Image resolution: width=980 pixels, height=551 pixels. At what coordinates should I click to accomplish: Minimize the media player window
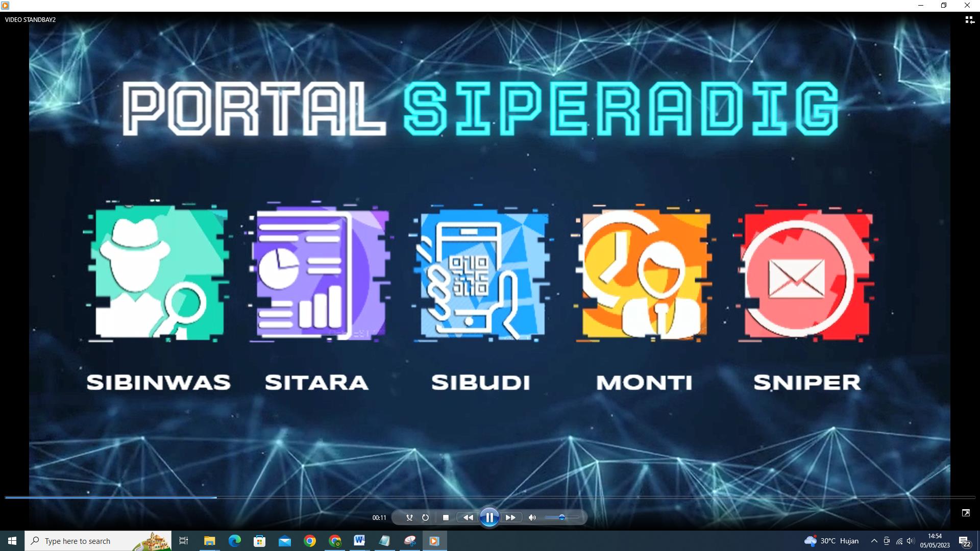coord(921,6)
